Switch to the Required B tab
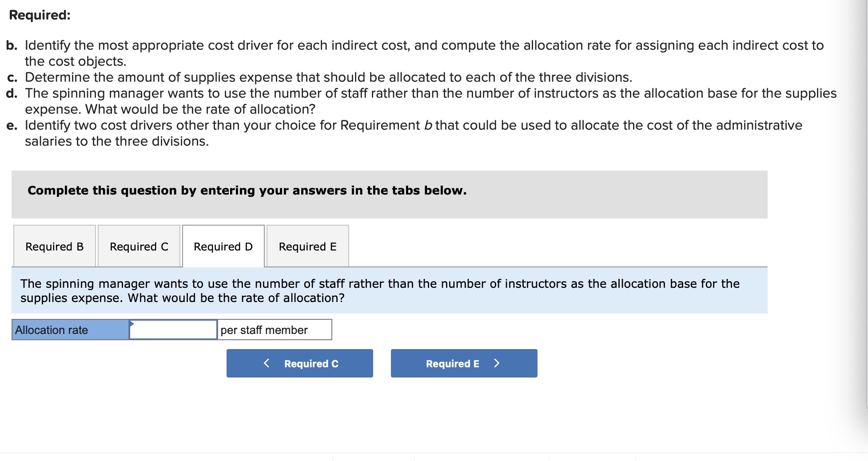Screen dimensions: 868x461 tap(54, 246)
